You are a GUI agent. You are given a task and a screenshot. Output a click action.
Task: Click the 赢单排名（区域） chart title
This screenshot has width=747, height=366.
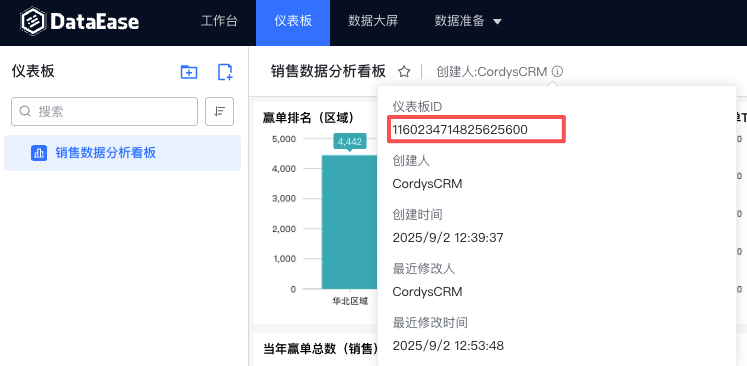(308, 118)
